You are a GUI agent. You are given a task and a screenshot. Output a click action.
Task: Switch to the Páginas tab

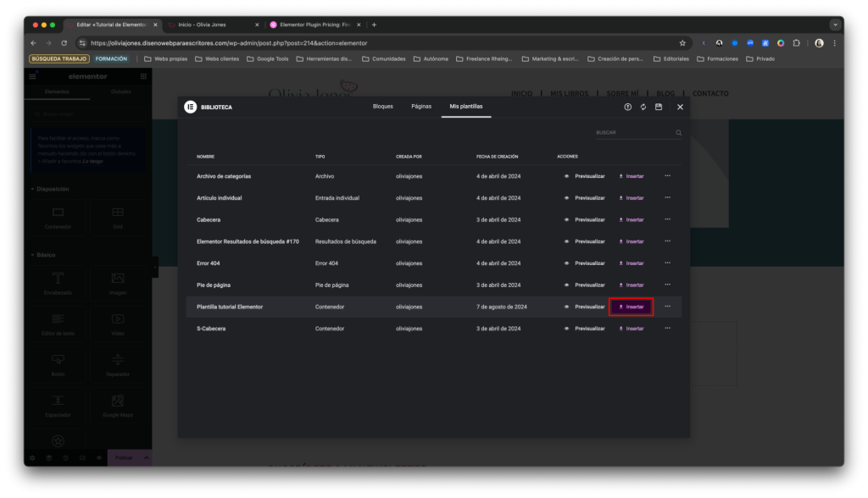tap(421, 107)
